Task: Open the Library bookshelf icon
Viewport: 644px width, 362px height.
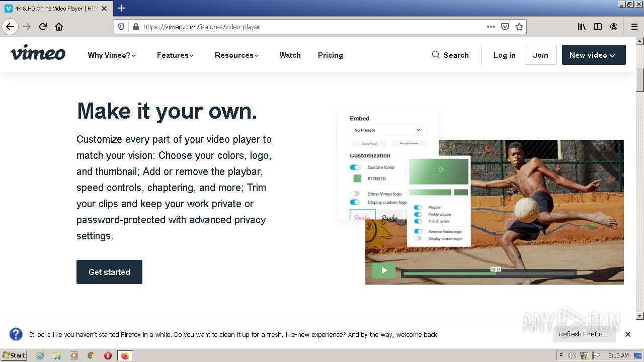Action: click(582, 27)
